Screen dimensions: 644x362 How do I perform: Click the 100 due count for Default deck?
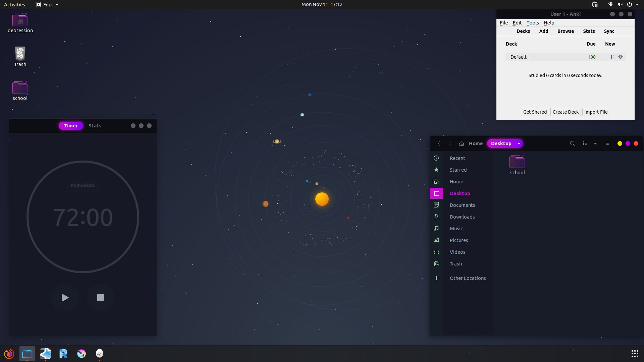pyautogui.click(x=591, y=57)
